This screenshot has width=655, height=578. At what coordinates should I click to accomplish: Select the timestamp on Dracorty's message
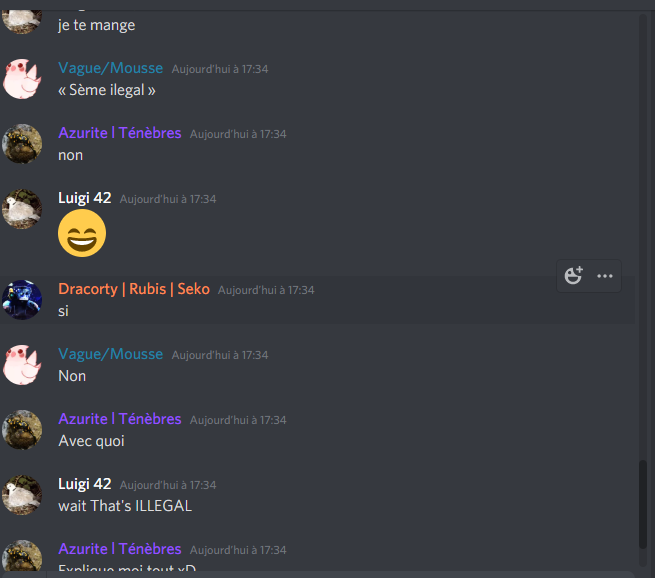pos(266,290)
